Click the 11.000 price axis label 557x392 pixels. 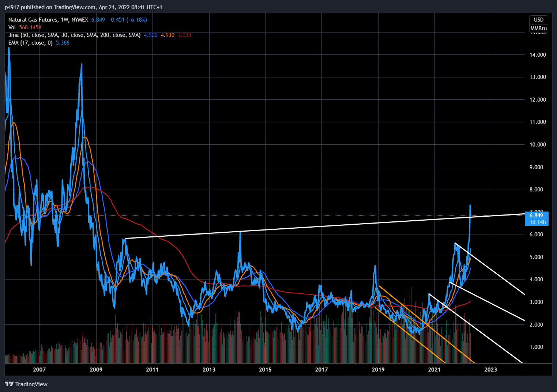[538, 122]
